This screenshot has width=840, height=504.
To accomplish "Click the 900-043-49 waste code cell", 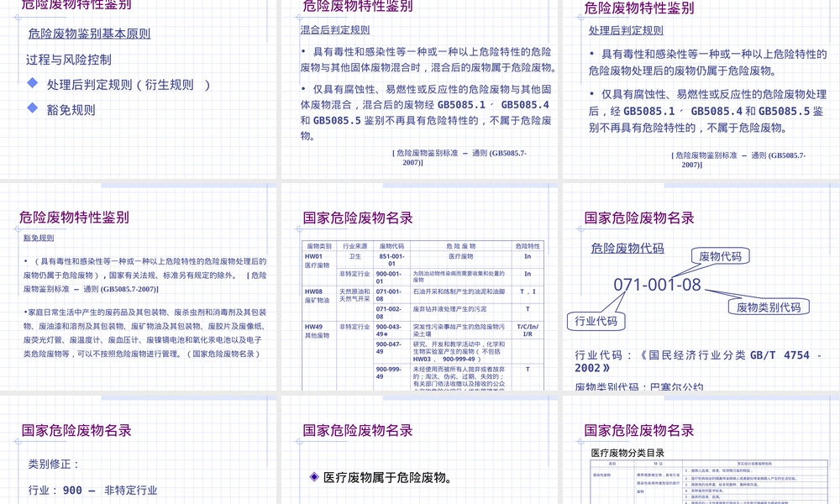I will tap(391, 330).
